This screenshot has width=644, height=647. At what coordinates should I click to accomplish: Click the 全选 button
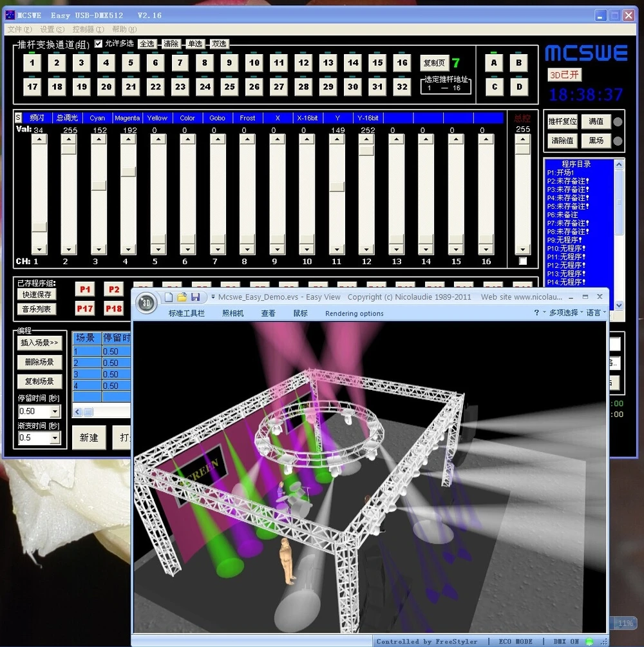click(x=147, y=44)
